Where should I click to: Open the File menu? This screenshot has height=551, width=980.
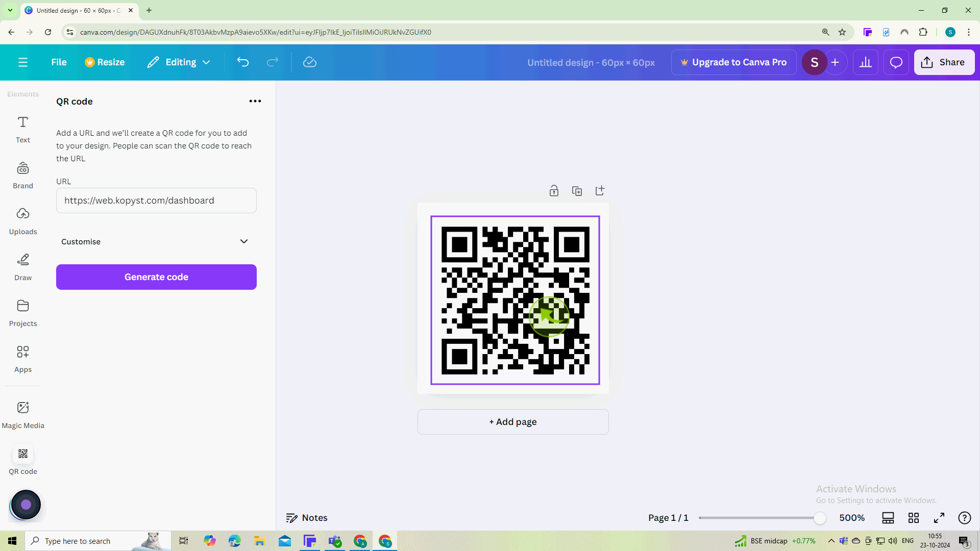tap(59, 62)
